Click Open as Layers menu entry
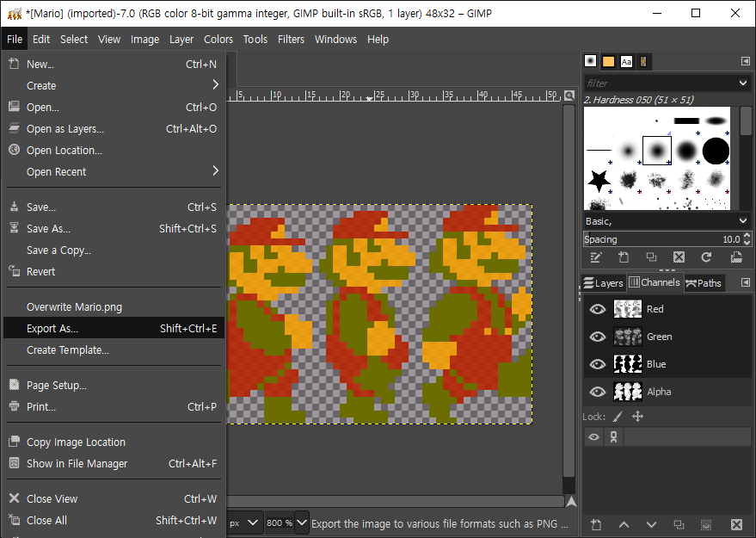 coord(114,129)
